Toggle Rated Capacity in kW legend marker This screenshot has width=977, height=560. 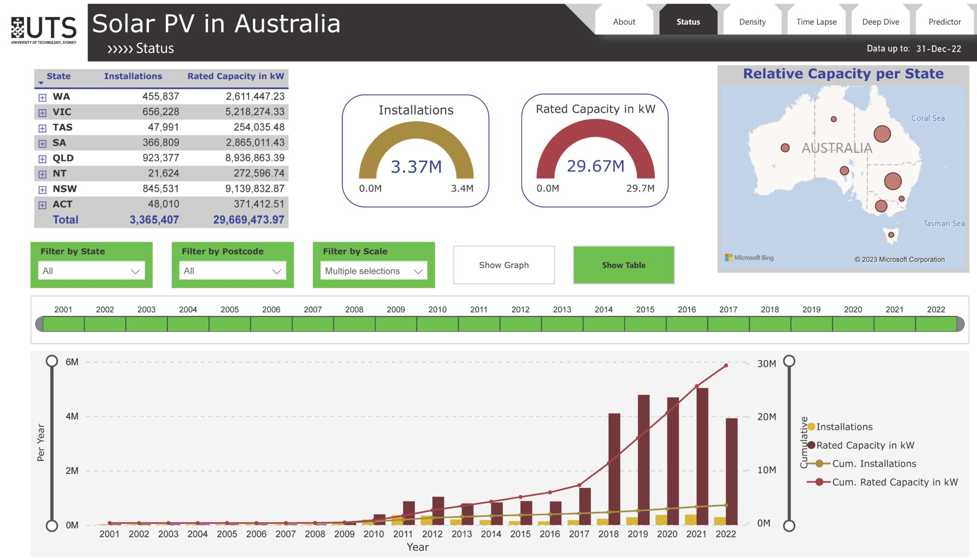click(811, 445)
